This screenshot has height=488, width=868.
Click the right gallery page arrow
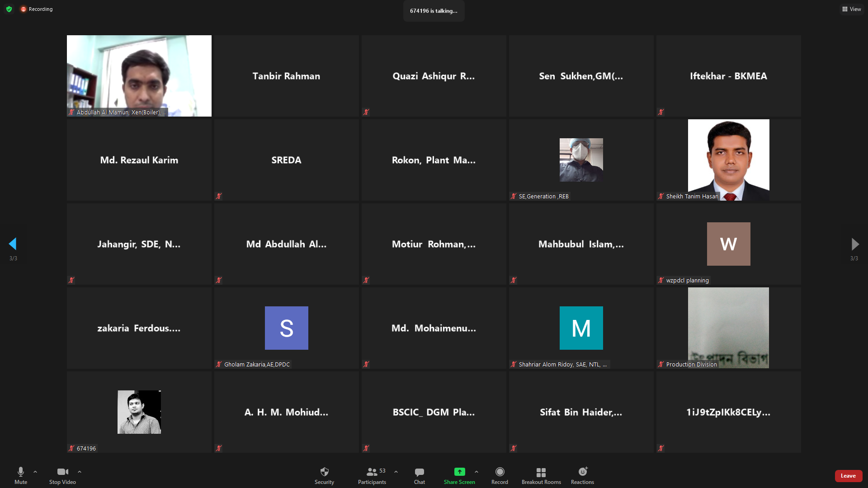854,244
